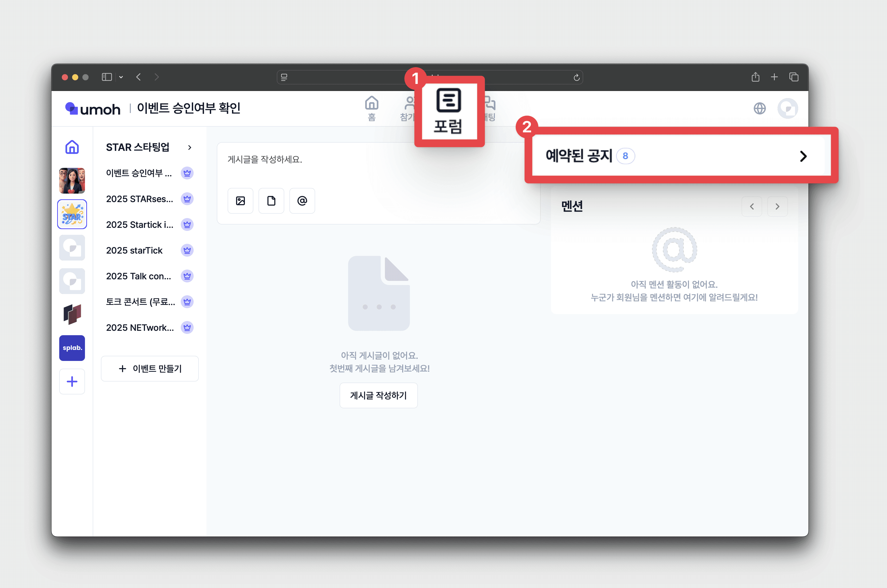Select the STAR community thumbnail in sidebar
887x588 pixels.
tap(72, 214)
